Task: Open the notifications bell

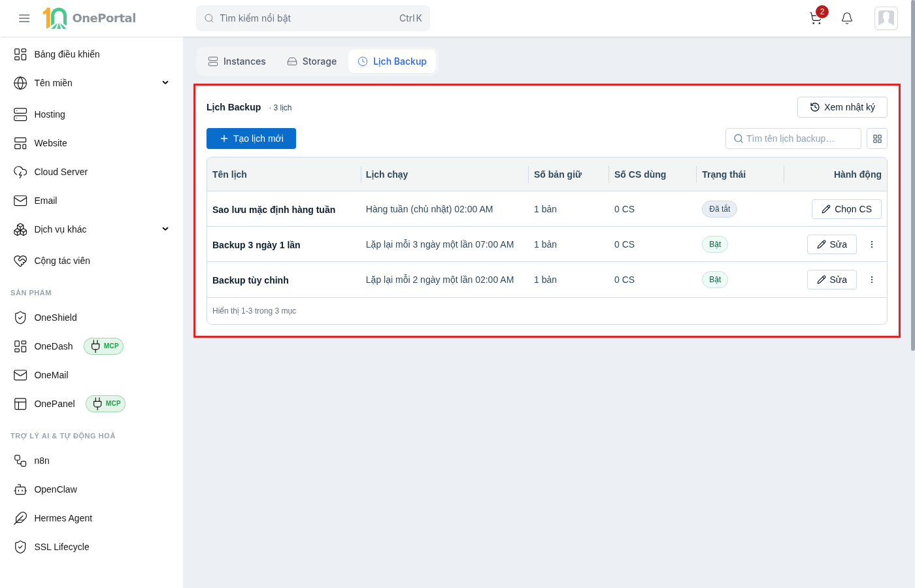Action: coord(847,18)
